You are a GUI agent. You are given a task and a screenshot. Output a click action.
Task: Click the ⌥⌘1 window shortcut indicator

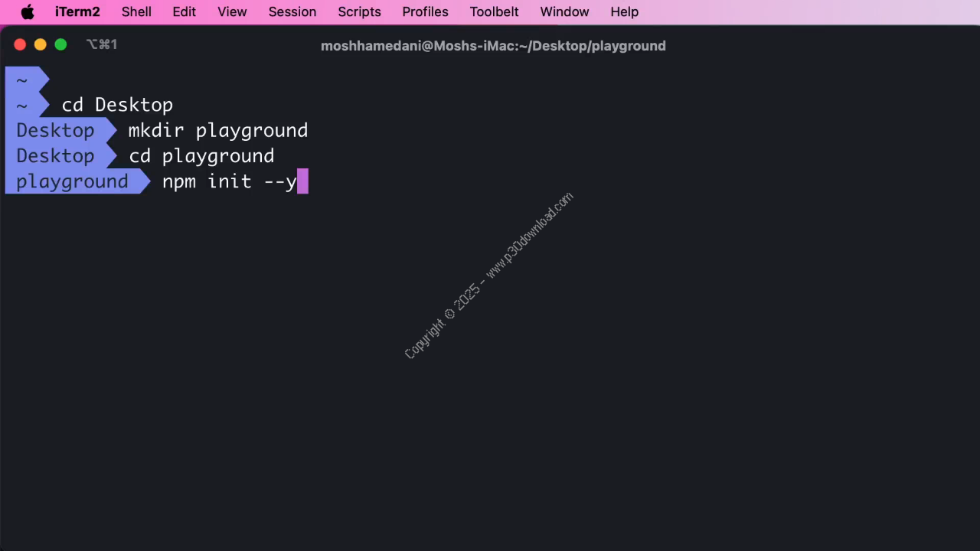click(102, 45)
